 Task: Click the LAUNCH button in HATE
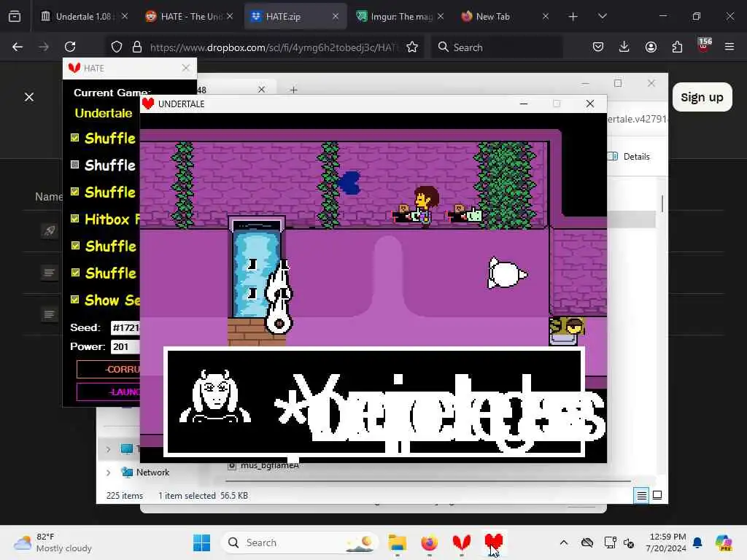click(x=108, y=392)
